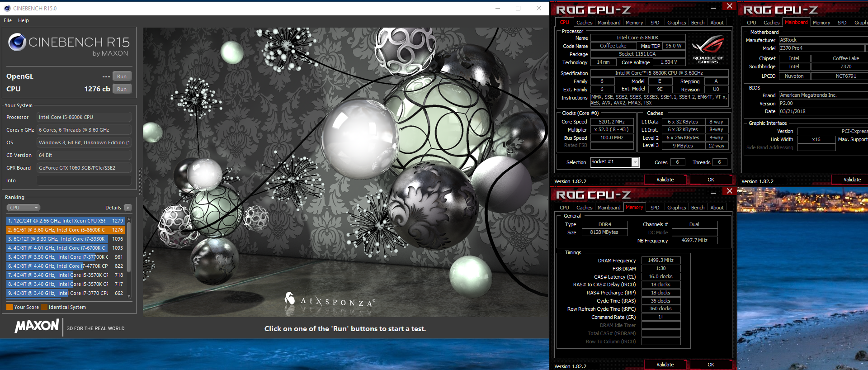868x370 pixels.
Task: Click the DRAM Frequency value 1499.3 MHz
Action: [x=661, y=260]
